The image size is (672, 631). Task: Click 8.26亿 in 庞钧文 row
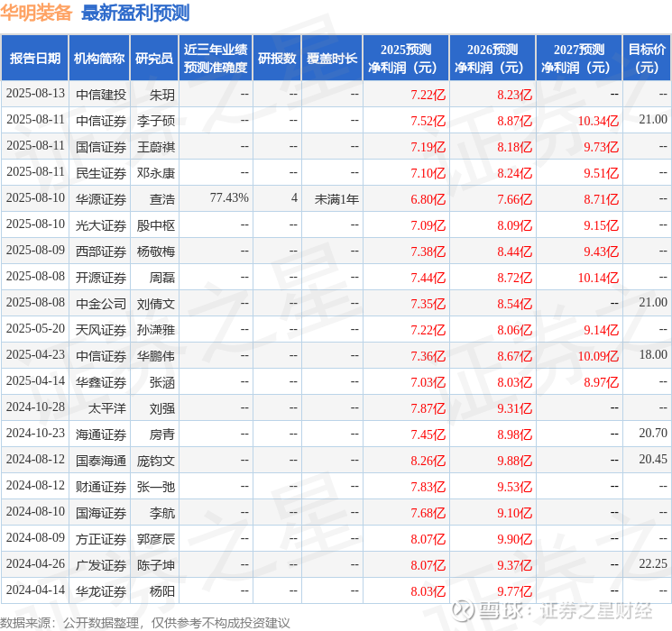point(428,461)
